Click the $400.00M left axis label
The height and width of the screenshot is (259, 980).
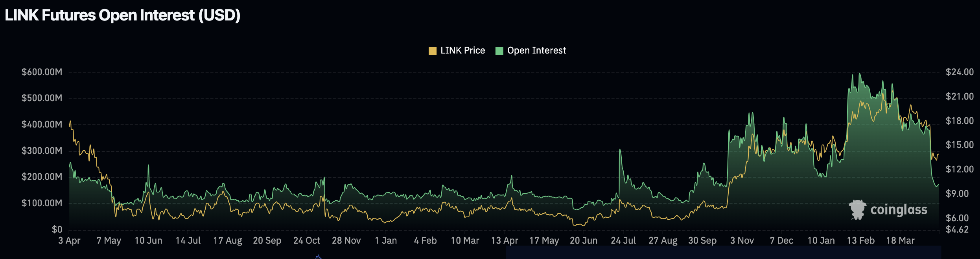point(42,124)
